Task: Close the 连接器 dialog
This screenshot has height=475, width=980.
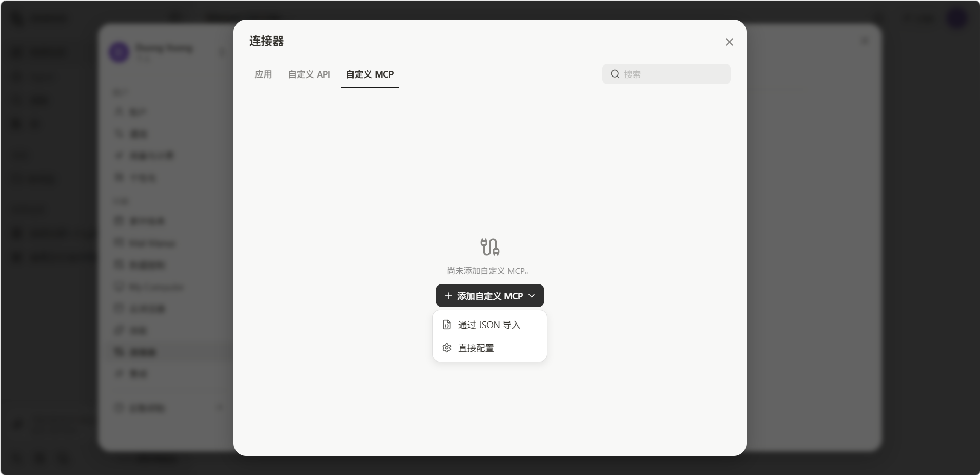Action: 729,42
